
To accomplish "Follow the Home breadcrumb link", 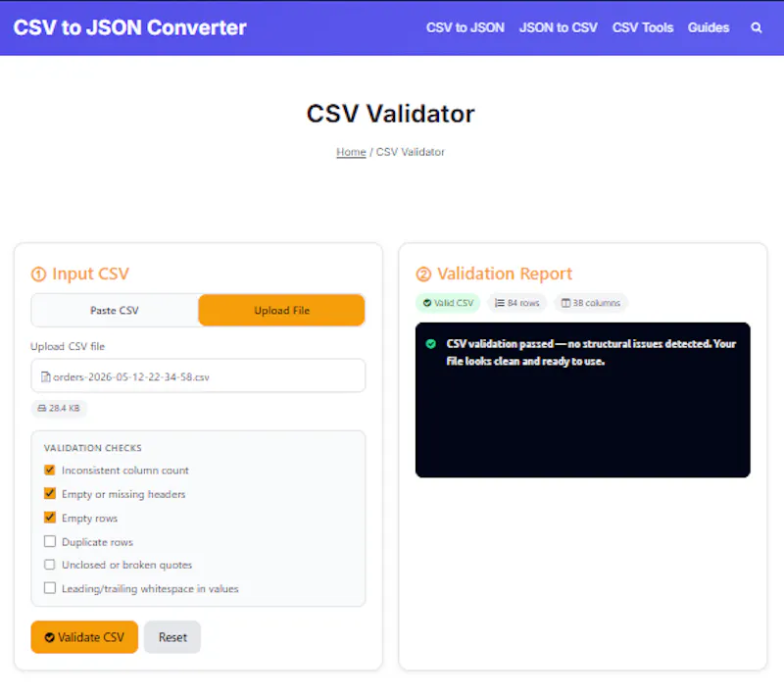I will click(x=351, y=152).
